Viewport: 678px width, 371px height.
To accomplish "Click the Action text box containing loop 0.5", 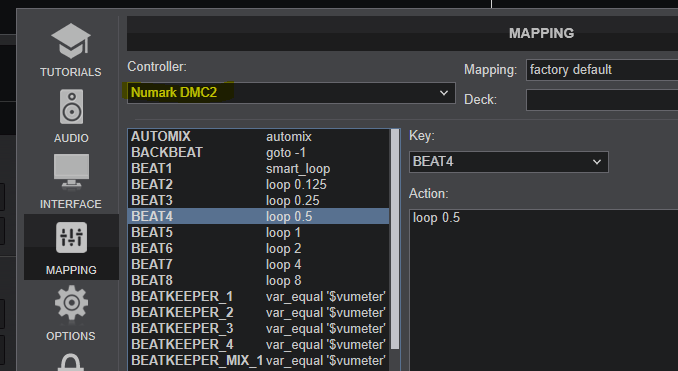I will 544,290.
